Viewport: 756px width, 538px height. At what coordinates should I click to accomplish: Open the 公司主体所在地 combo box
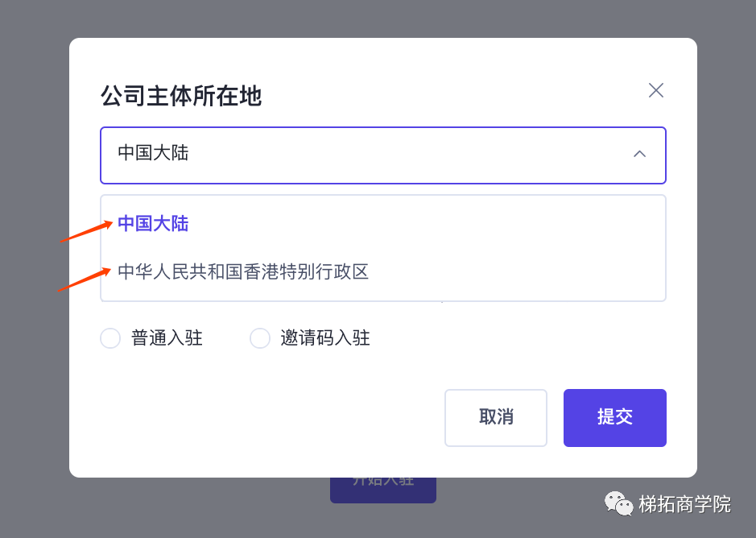(382, 155)
